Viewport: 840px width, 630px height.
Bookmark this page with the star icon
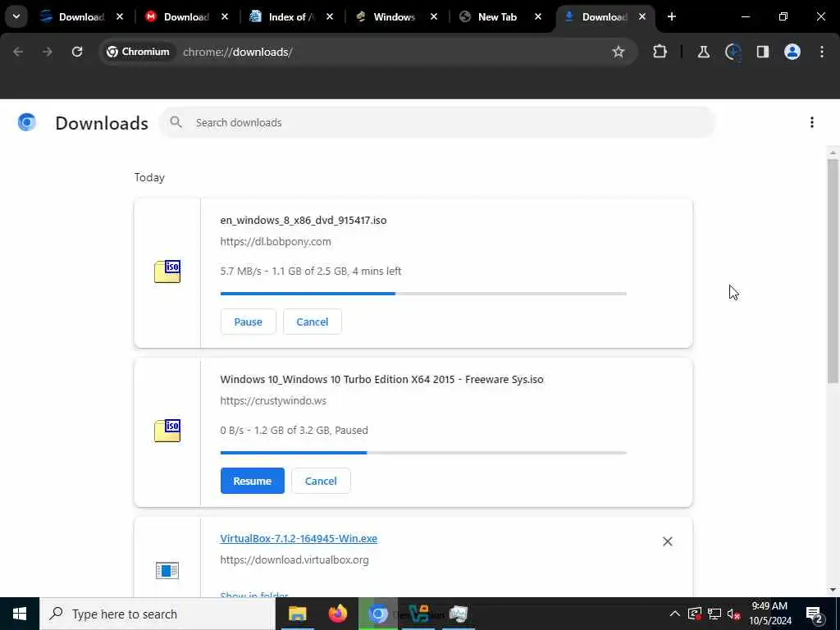[619, 52]
